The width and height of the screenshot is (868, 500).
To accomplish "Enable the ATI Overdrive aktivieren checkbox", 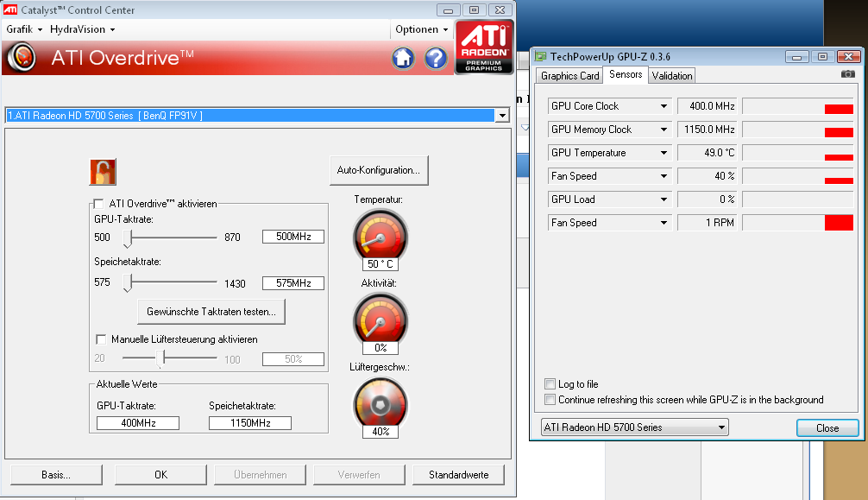I will [98, 204].
